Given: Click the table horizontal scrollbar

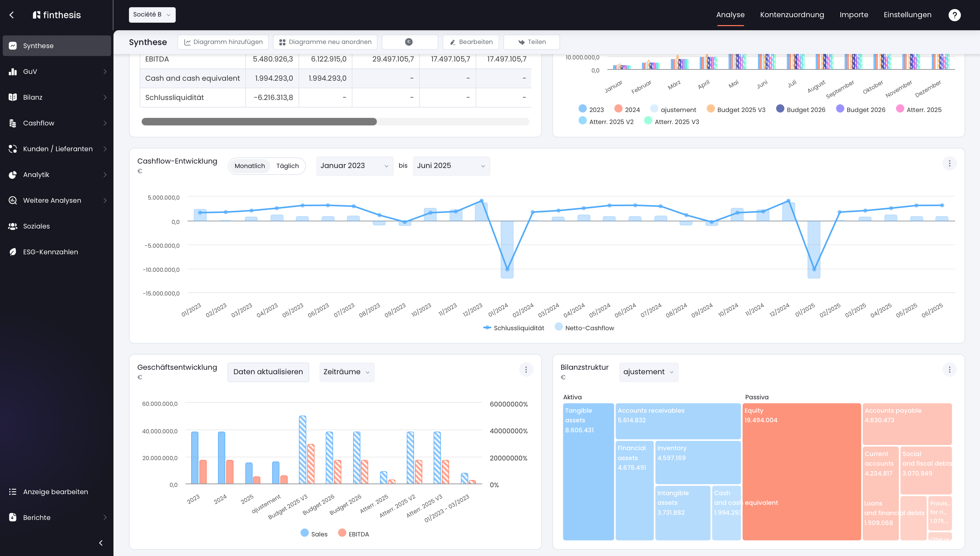Looking at the screenshot, I should [335, 121].
